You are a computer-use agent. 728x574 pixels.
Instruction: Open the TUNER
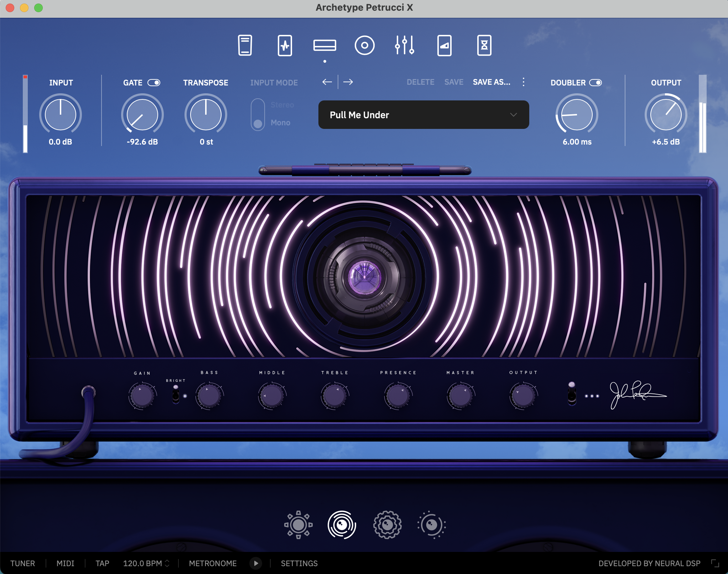click(x=22, y=563)
